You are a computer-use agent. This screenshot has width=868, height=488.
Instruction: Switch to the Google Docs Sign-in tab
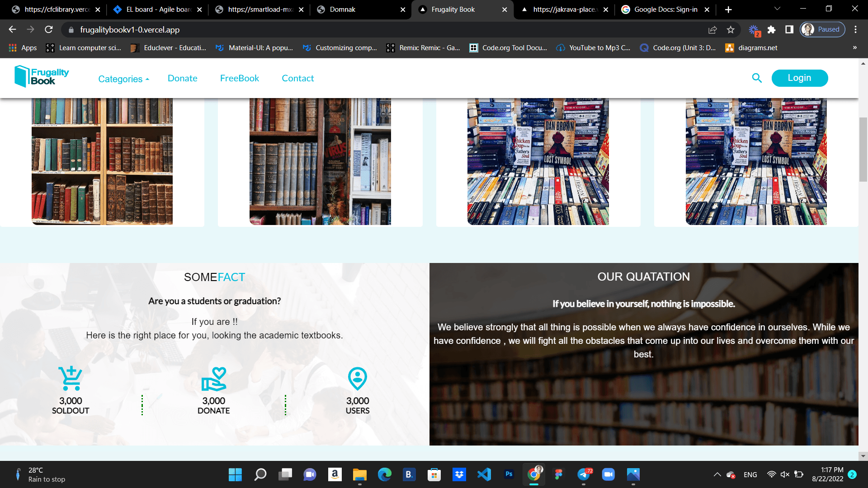click(665, 9)
